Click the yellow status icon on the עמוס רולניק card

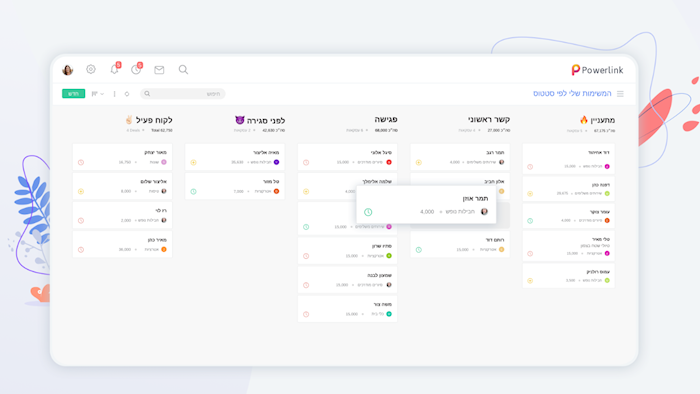[x=530, y=281]
